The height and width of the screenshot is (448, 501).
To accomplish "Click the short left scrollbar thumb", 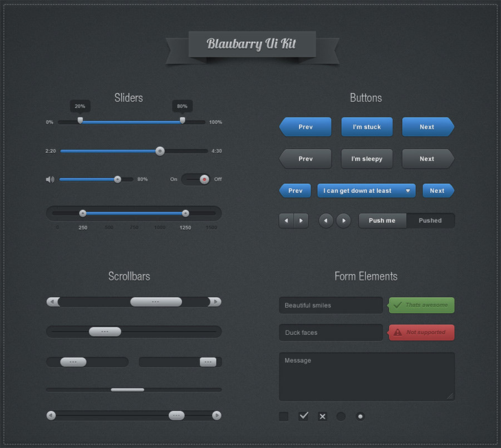I will [73, 362].
